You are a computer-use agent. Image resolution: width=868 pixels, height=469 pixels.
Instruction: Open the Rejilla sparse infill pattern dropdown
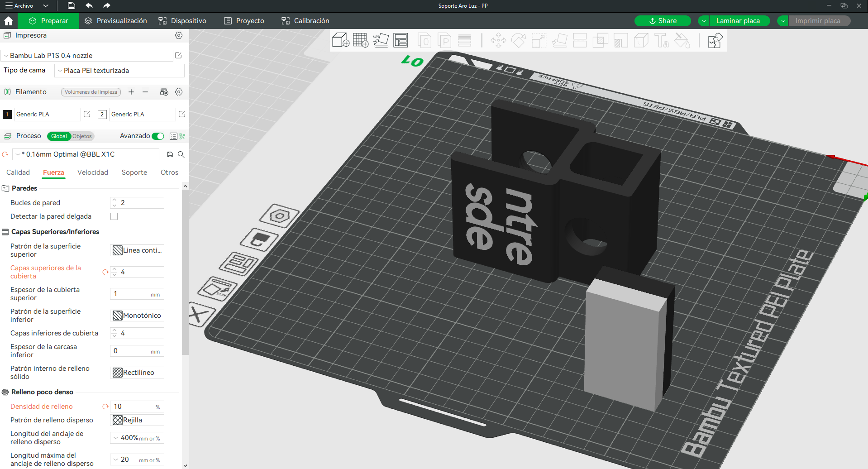pos(137,420)
